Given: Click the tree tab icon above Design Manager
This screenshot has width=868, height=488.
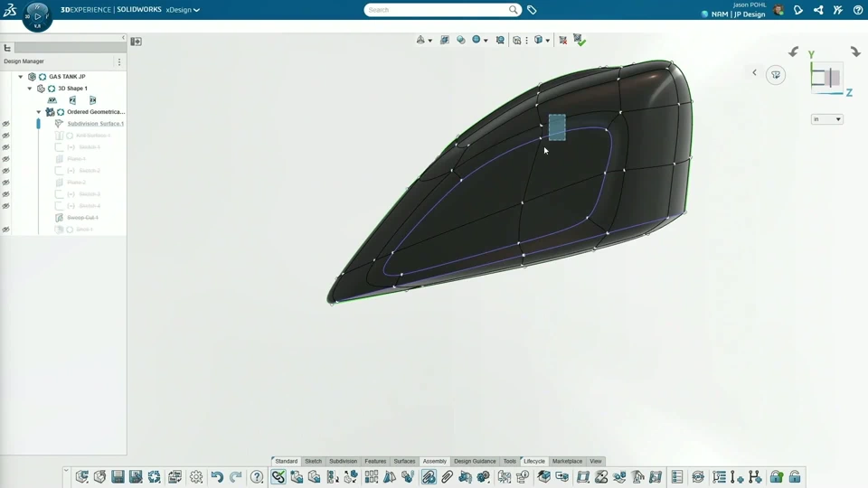Looking at the screenshot, I should coord(7,48).
